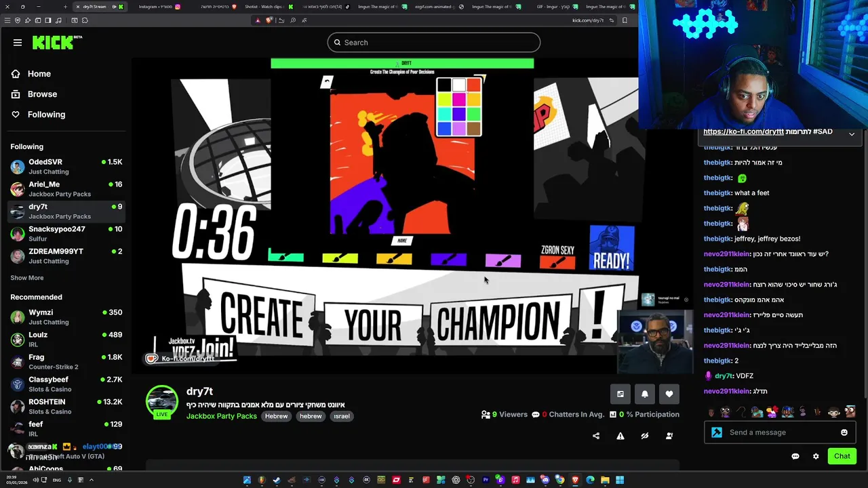This screenshot has height=488, width=868.
Task: Open Discord from the taskbar
Action: [545, 480]
